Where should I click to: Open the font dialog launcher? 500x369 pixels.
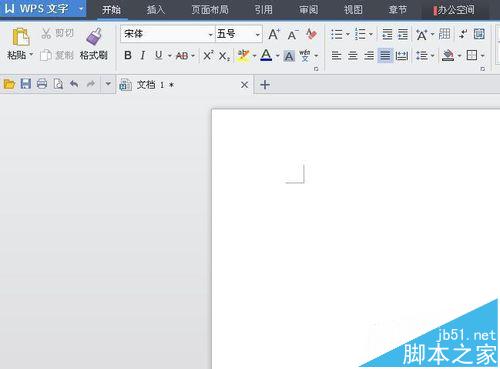click(x=316, y=69)
